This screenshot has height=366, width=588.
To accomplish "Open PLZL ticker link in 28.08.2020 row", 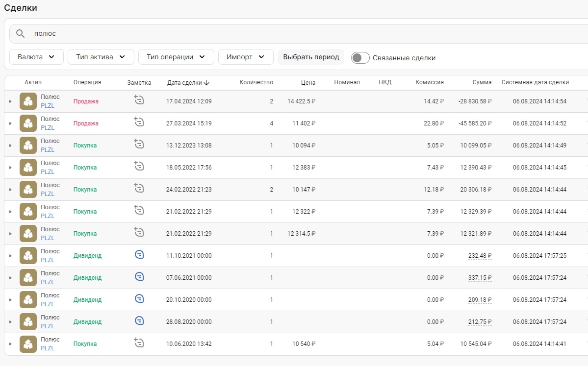I will 48,326.
